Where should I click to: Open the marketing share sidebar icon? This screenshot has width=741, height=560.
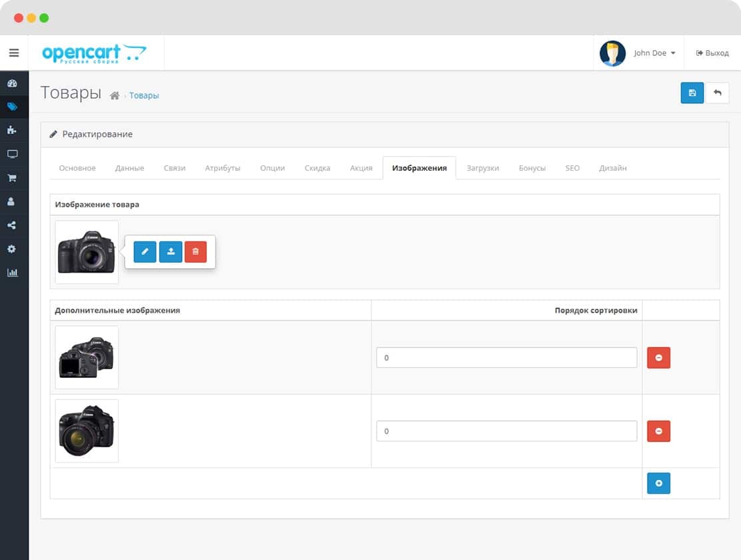click(x=12, y=225)
